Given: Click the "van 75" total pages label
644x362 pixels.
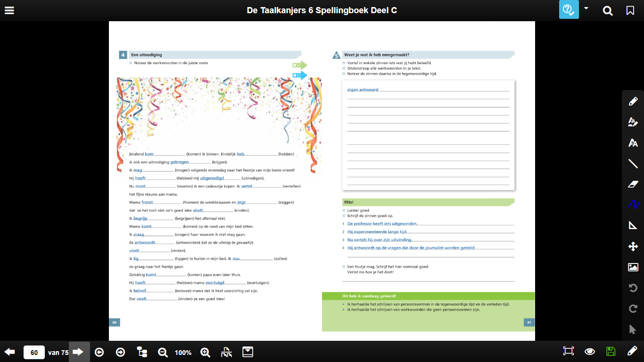Looking at the screenshot, I should click(x=58, y=352).
